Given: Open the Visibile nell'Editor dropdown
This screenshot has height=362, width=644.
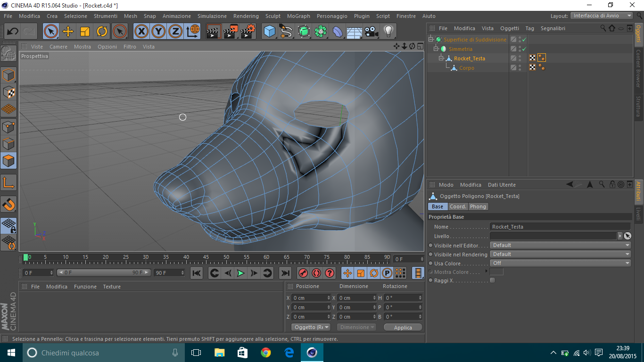Looking at the screenshot, I should [x=560, y=246].
